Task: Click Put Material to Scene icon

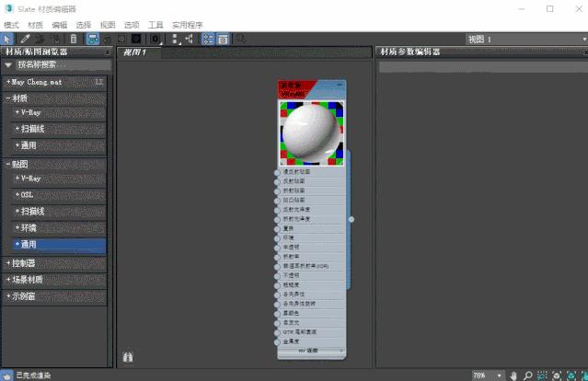Action: coord(40,39)
